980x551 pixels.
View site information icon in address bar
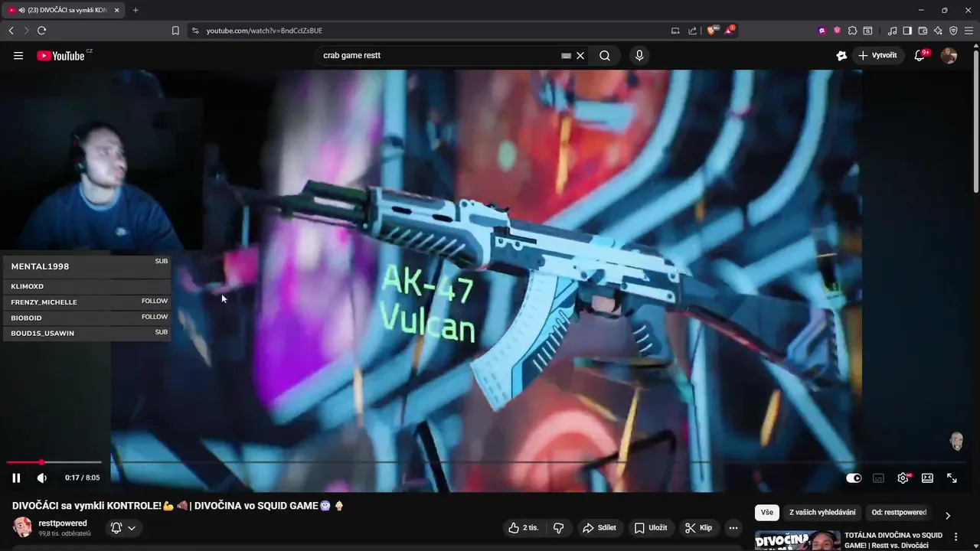coord(195,31)
